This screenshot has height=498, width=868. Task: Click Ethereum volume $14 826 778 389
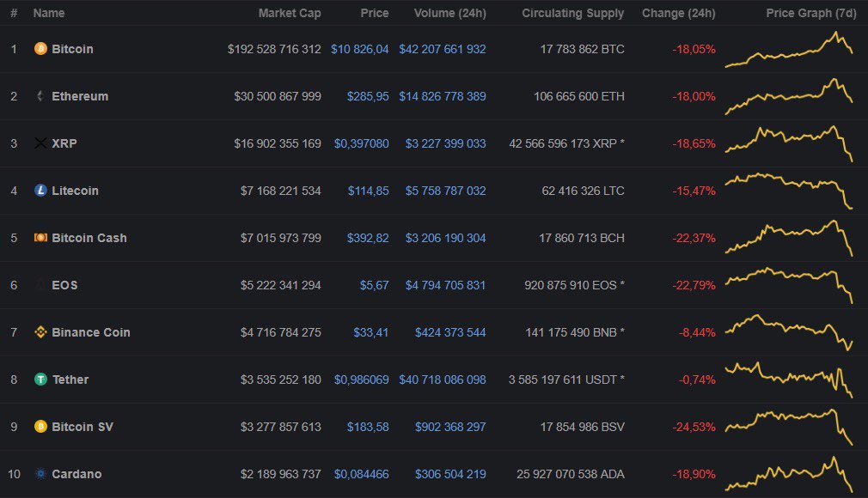pos(443,95)
